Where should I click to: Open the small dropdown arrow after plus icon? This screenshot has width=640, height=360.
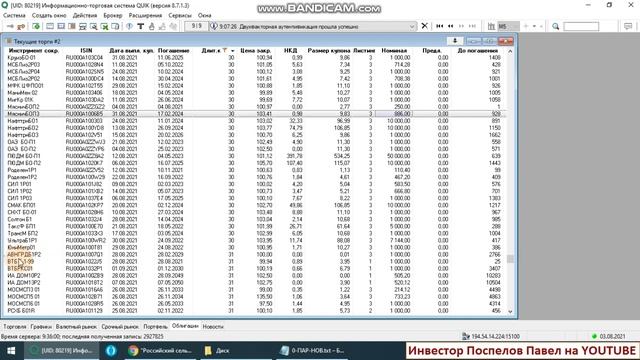tap(534, 26)
